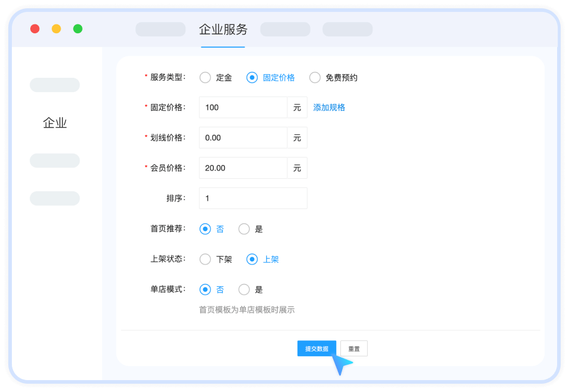Click the 重置 reset button
Viewport: 569px width, 392px height.
pos(354,349)
